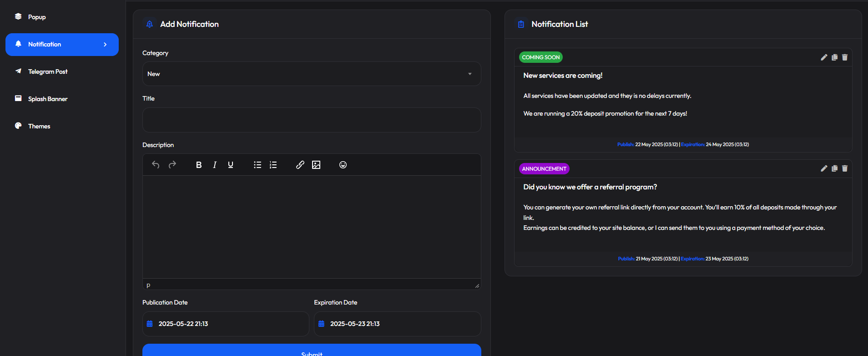Click the Popup sidebar icon

[x=18, y=16]
